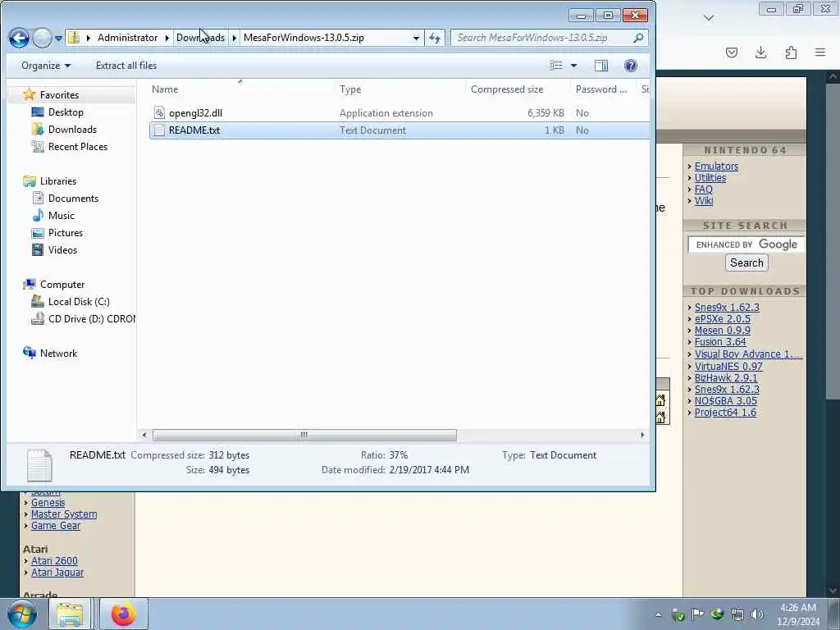The height and width of the screenshot is (630, 840).
Task: Open Music library
Action: click(61, 216)
